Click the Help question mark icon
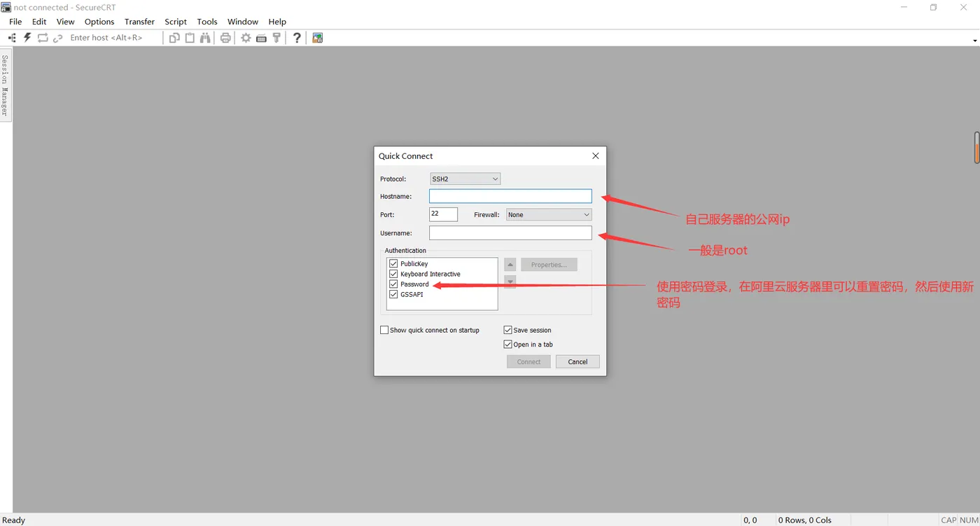The width and height of the screenshot is (980, 526). tap(297, 38)
